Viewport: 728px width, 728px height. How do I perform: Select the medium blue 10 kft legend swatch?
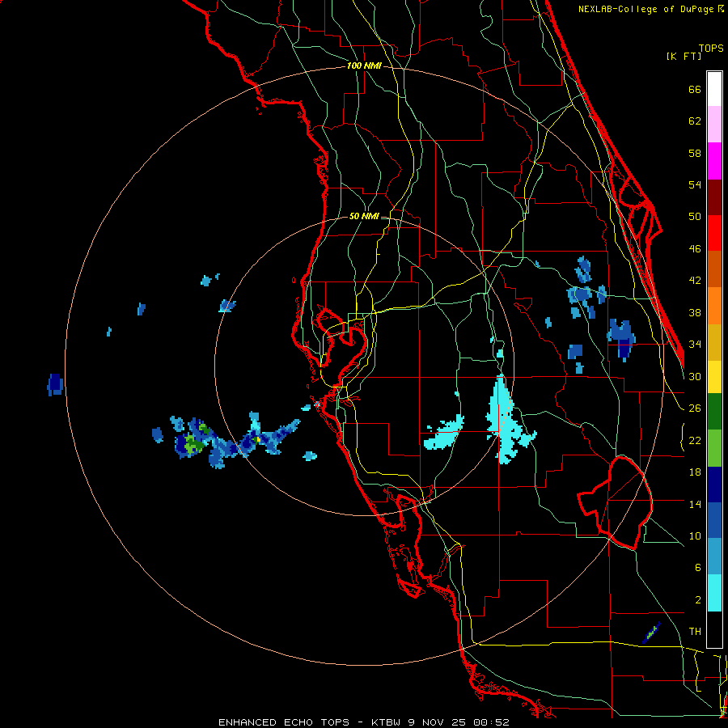pyautogui.click(x=714, y=520)
